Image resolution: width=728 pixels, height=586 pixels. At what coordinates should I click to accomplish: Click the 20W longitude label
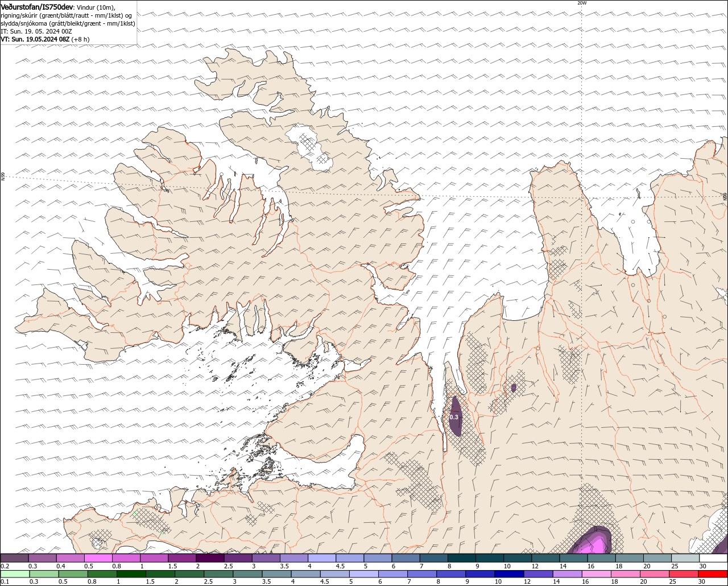pos(582,3)
